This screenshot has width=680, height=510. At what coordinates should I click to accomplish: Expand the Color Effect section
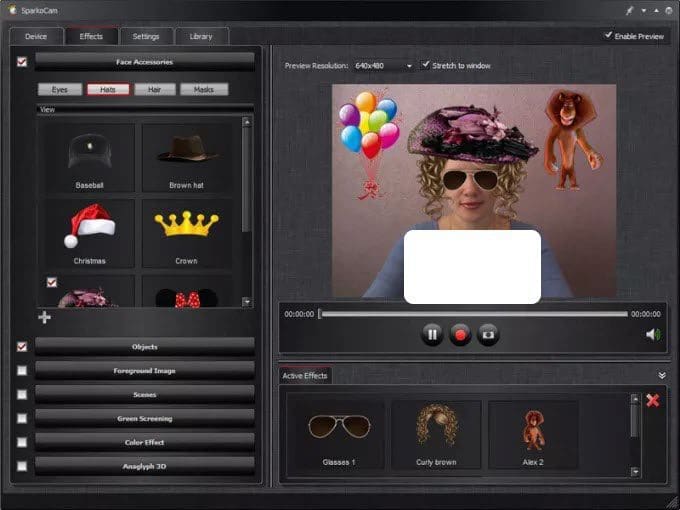coord(145,442)
